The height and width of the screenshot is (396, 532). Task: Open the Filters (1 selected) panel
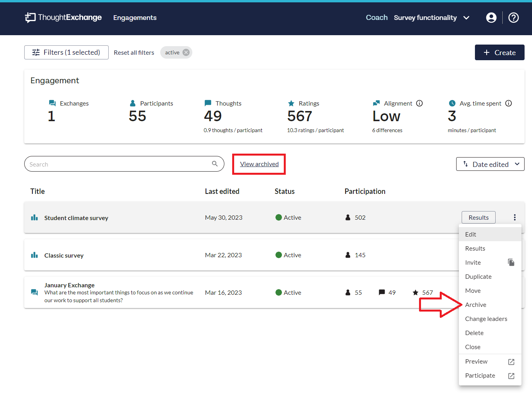tap(66, 52)
